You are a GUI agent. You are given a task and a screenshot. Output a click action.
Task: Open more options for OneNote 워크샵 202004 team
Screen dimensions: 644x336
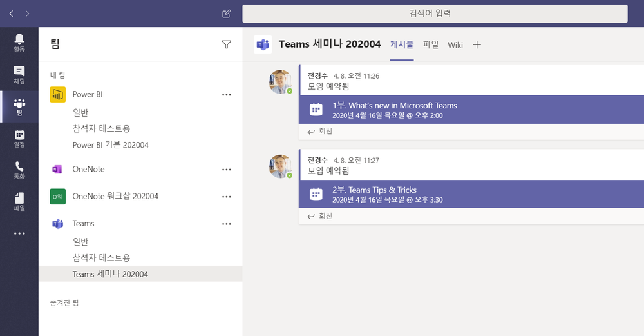click(226, 197)
